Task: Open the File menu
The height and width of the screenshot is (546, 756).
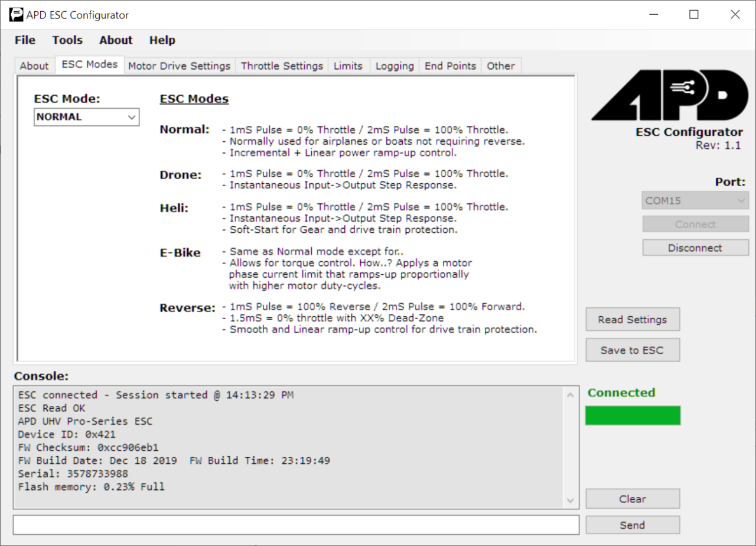Action: [x=24, y=40]
